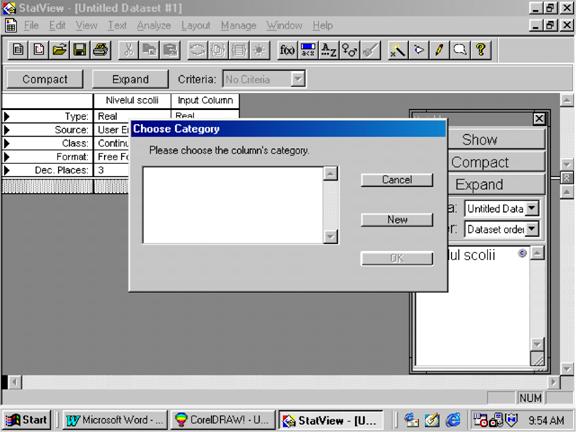Click the Nivelul scolii column header
576x432 pixels.
click(x=132, y=100)
